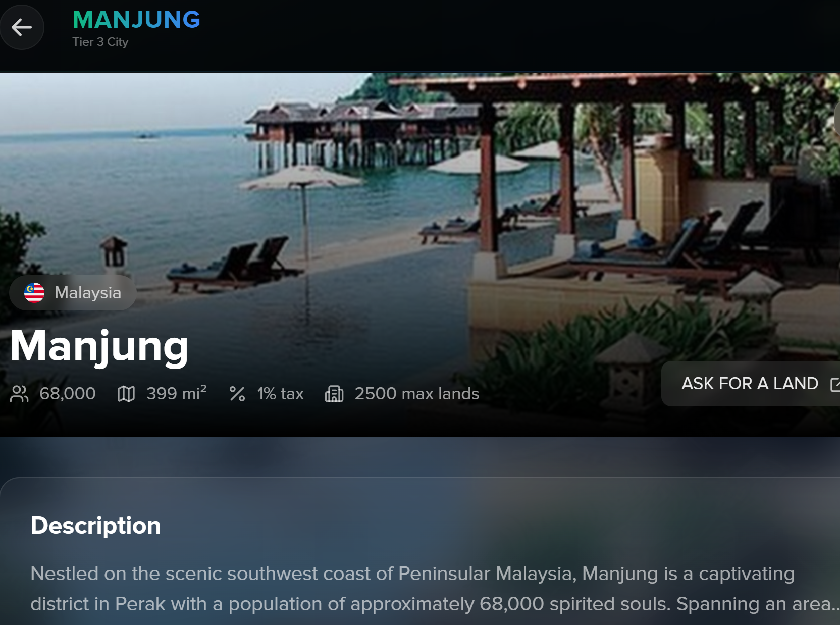
Task: Click the area map icon
Action: pos(126,394)
